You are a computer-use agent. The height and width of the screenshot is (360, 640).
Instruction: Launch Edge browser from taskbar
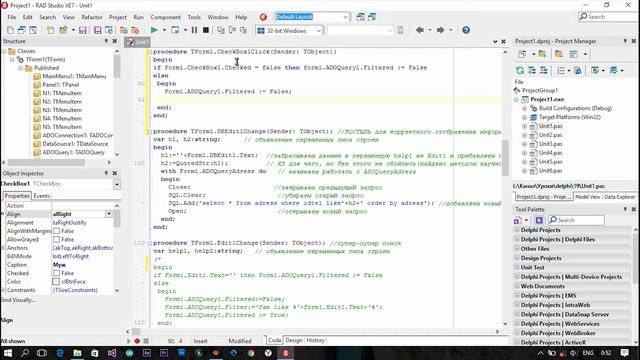(60, 353)
